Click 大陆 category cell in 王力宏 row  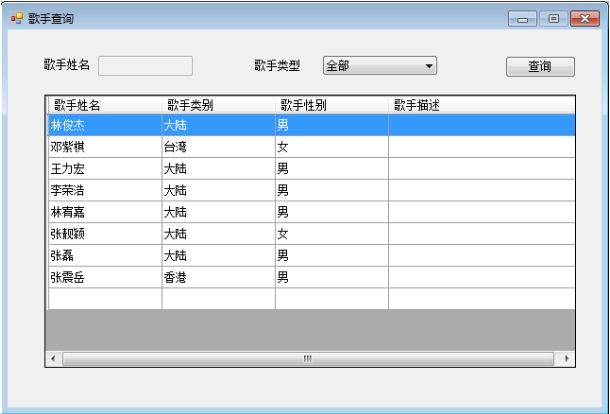[x=219, y=169]
